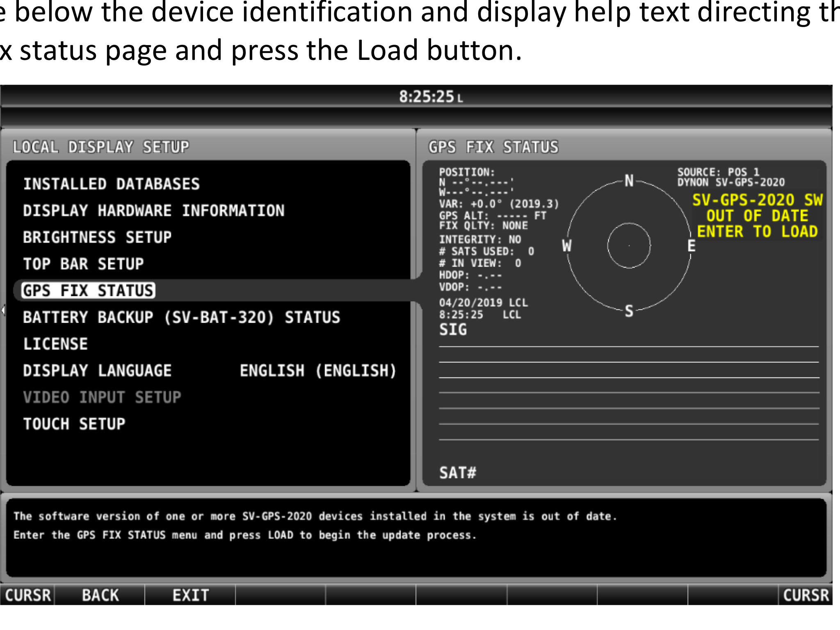840x630 pixels.
Task: Click the SAT# label under graph
Action: 457,472
